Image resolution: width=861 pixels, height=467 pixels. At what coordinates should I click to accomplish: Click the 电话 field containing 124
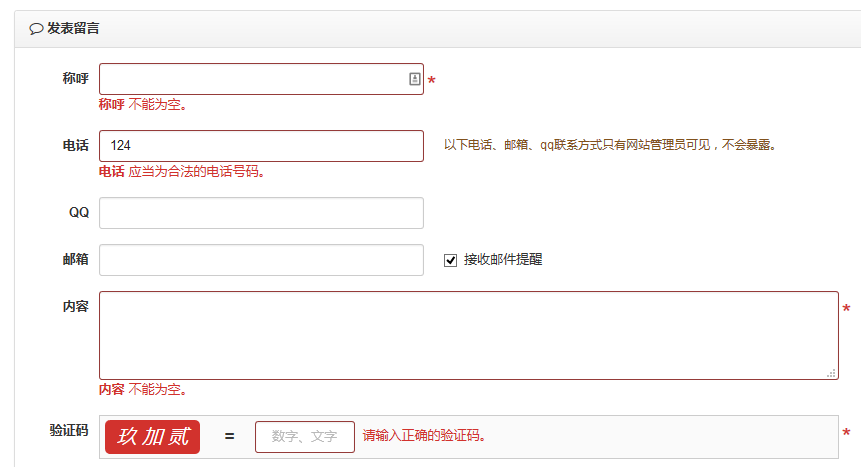point(261,146)
